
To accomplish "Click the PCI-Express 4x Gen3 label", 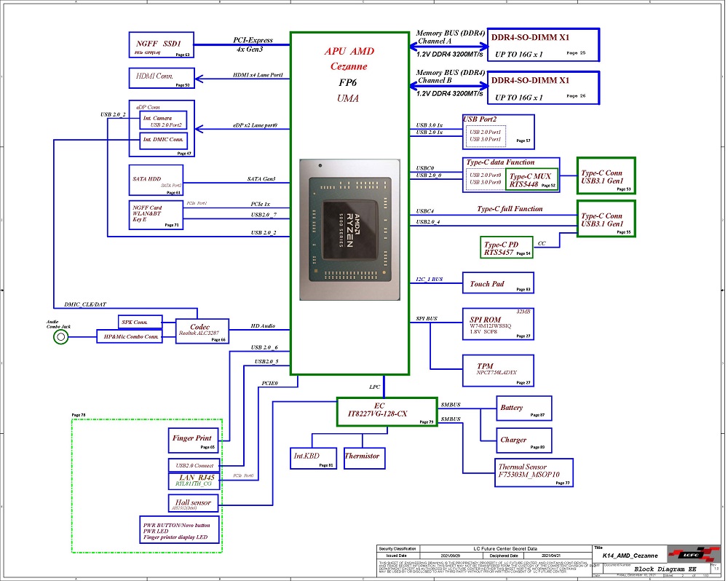I will click(x=252, y=44).
